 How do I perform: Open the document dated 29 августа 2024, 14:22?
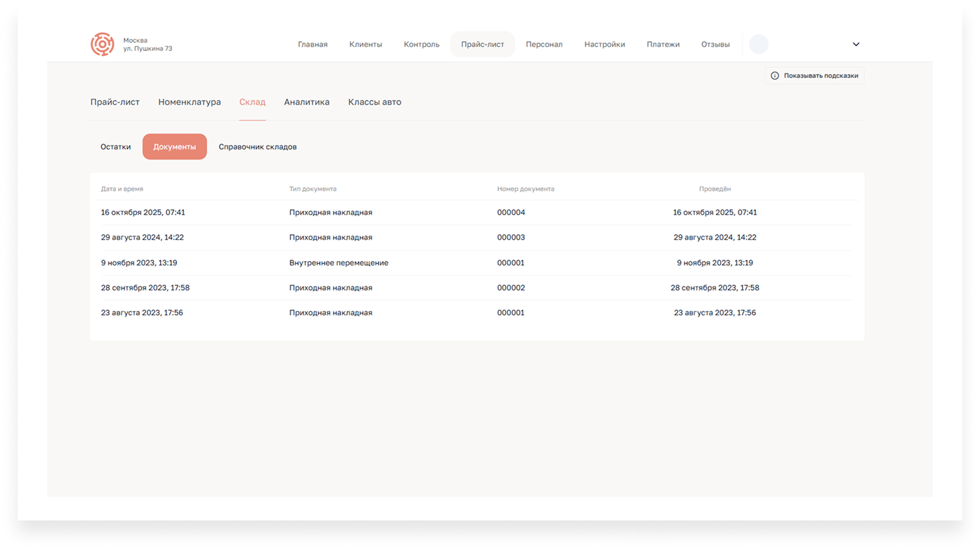tap(142, 237)
